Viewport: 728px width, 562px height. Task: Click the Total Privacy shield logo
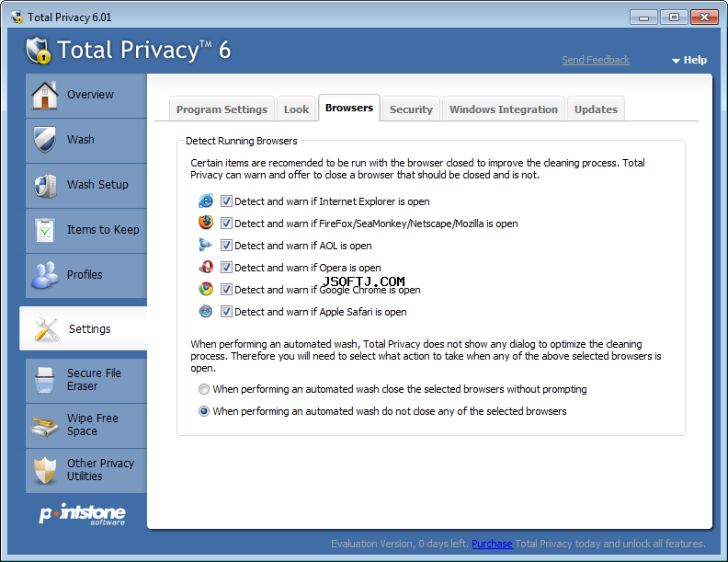coord(38,51)
